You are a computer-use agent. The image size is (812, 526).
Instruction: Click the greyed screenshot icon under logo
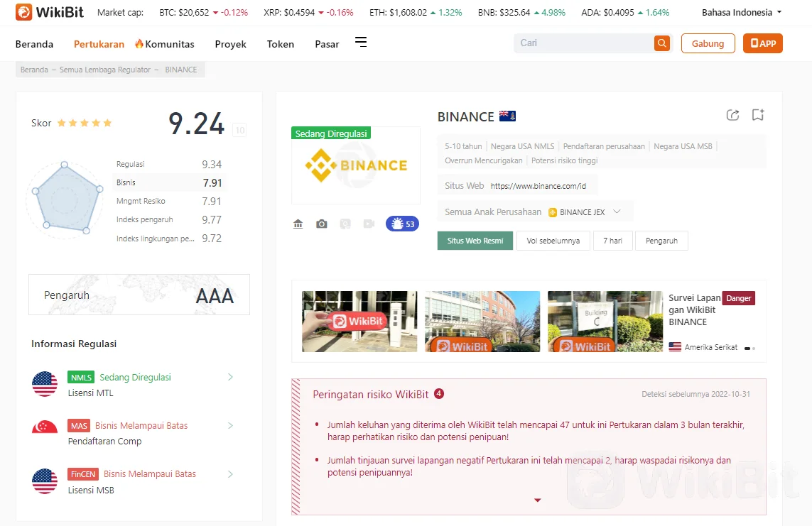(x=345, y=224)
